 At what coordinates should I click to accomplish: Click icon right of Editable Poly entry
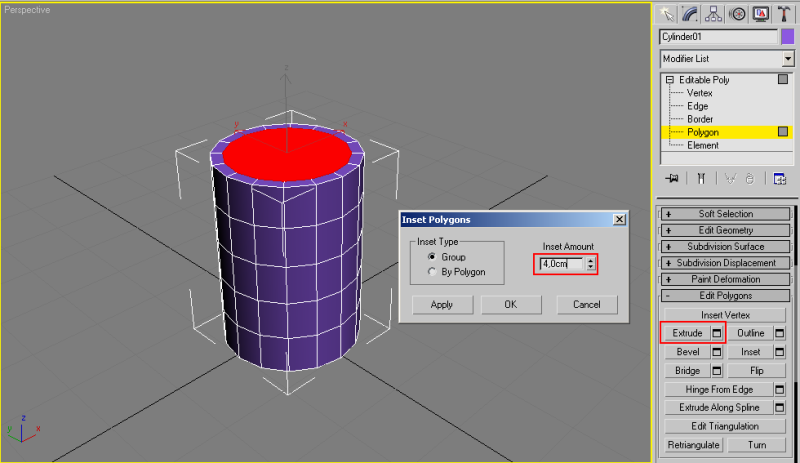(x=783, y=79)
